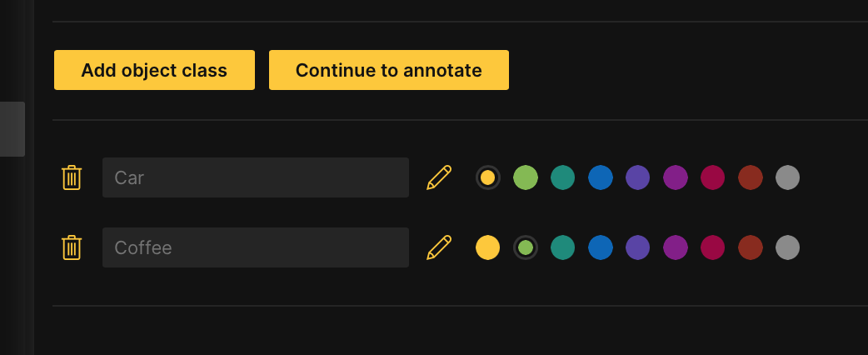This screenshot has height=355, width=868.
Task: Apply brown-red color to Coffee class
Action: [x=751, y=247]
